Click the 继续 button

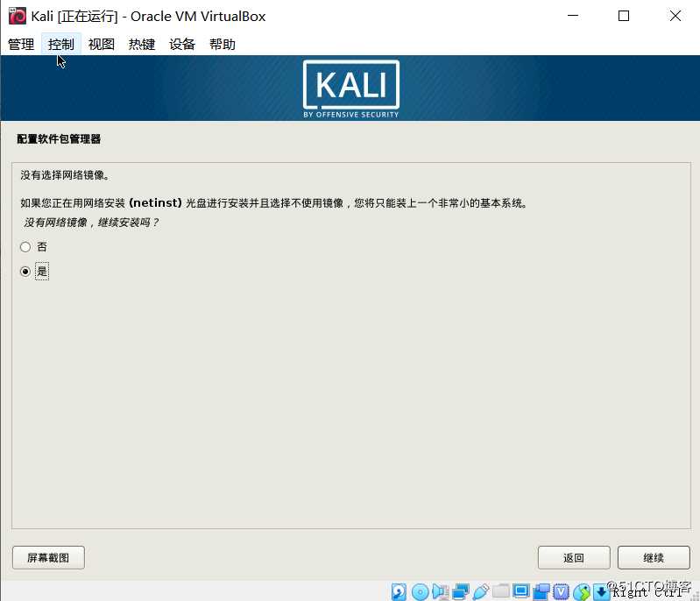click(654, 558)
